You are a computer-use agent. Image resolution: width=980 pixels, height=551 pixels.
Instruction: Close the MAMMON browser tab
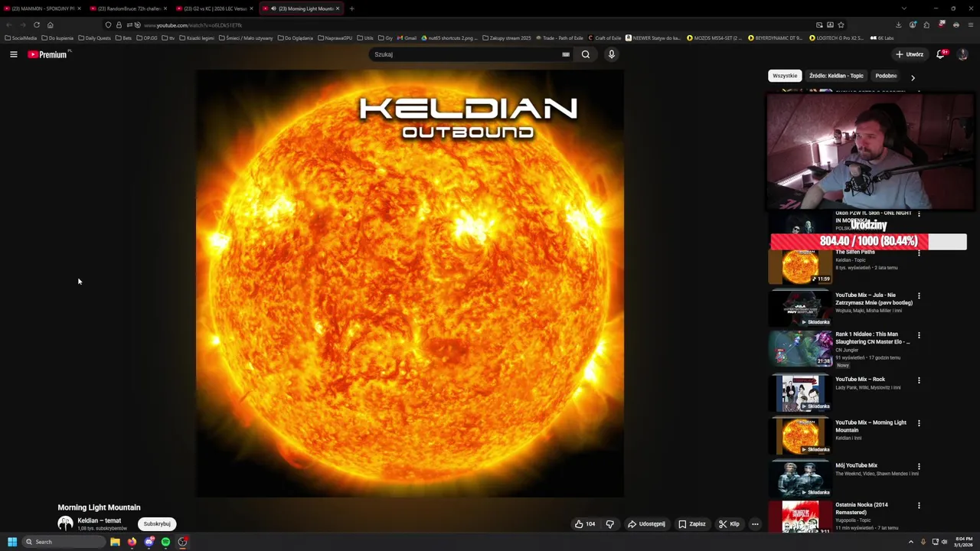[x=79, y=8]
